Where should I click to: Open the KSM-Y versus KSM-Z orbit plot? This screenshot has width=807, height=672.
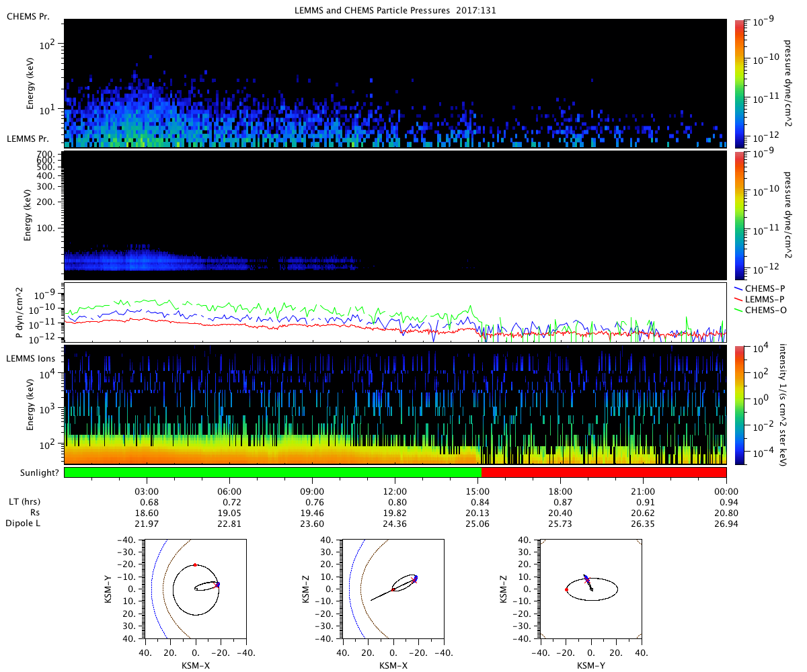pyautogui.click(x=591, y=589)
